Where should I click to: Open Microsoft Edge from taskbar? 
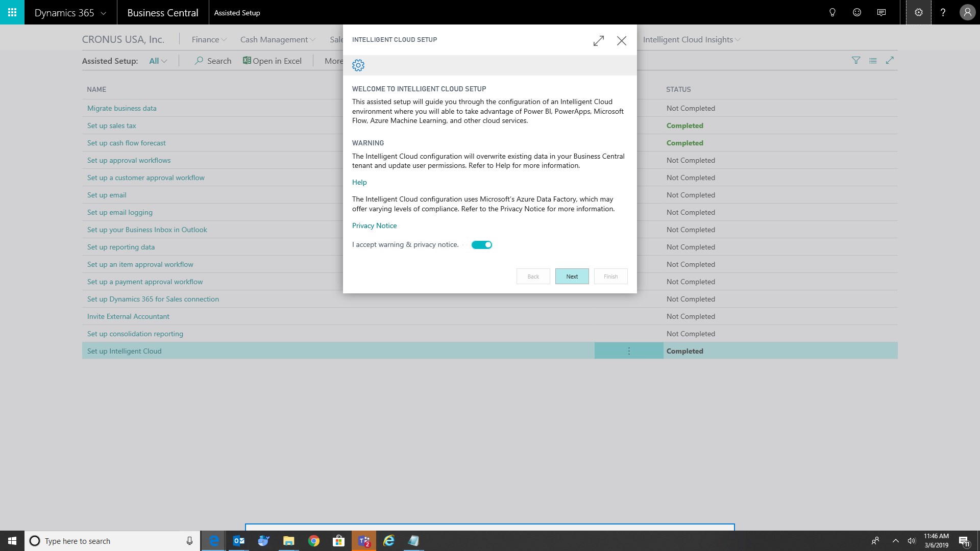(214, 541)
